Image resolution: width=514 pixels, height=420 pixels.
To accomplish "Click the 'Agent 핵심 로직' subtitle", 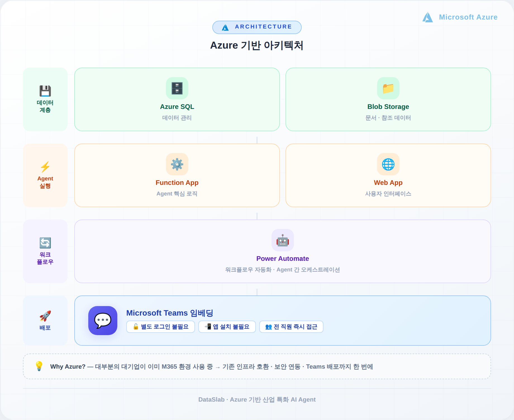I will coord(177,194).
